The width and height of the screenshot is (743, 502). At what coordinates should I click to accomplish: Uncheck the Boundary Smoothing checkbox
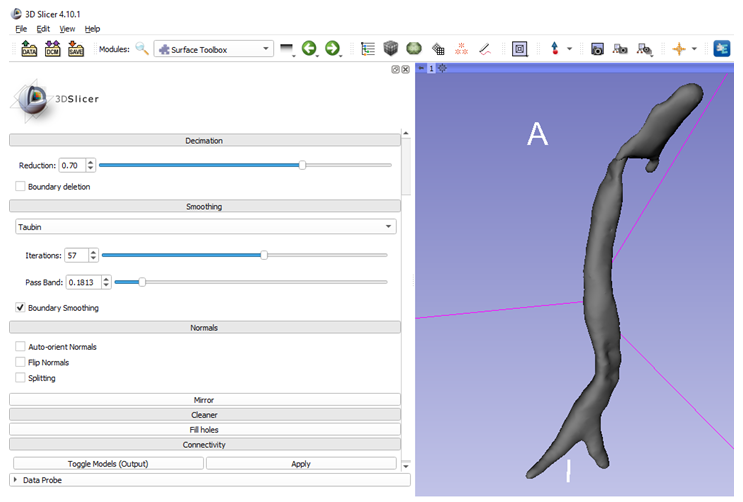tap(21, 308)
